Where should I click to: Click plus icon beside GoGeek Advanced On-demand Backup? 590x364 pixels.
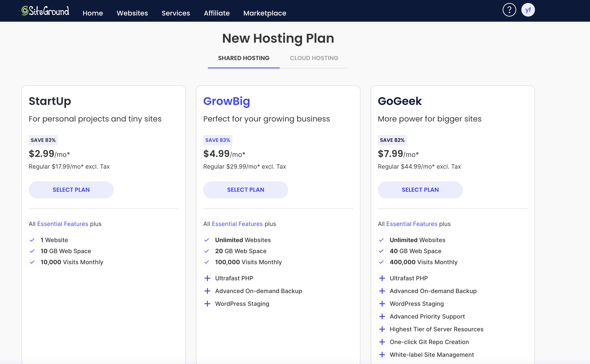pyautogui.click(x=382, y=291)
